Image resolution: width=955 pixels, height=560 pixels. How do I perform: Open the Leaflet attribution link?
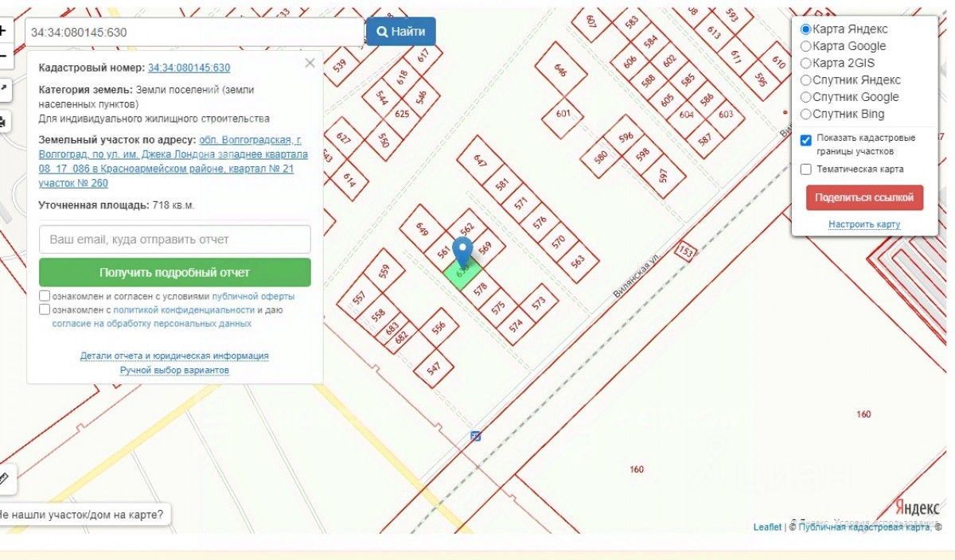[x=767, y=527]
